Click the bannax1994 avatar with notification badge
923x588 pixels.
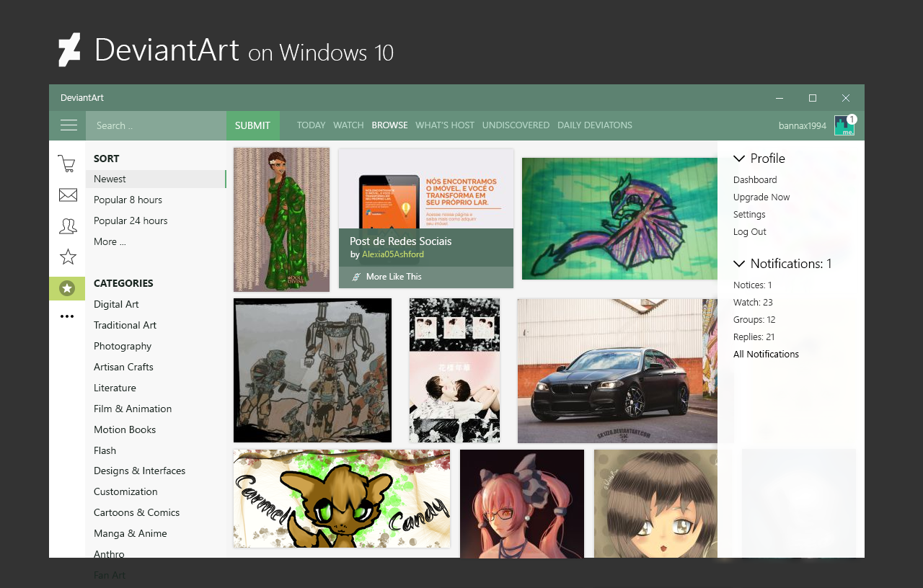point(844,125)
